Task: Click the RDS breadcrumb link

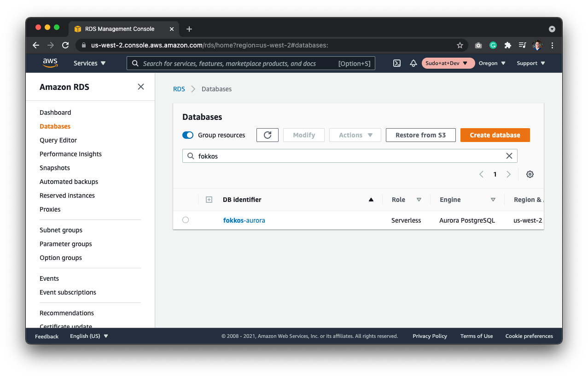Action: click(179, 89)
